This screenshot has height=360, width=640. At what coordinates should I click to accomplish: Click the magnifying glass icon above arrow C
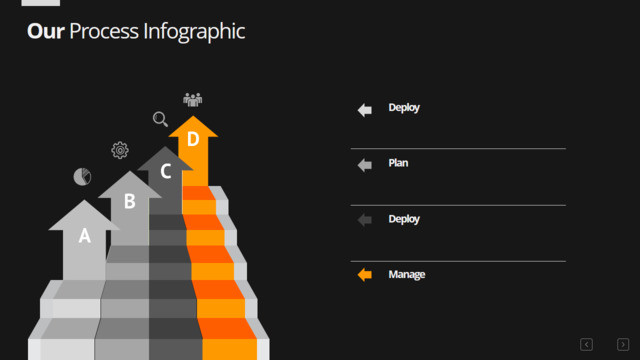point(160,119)
